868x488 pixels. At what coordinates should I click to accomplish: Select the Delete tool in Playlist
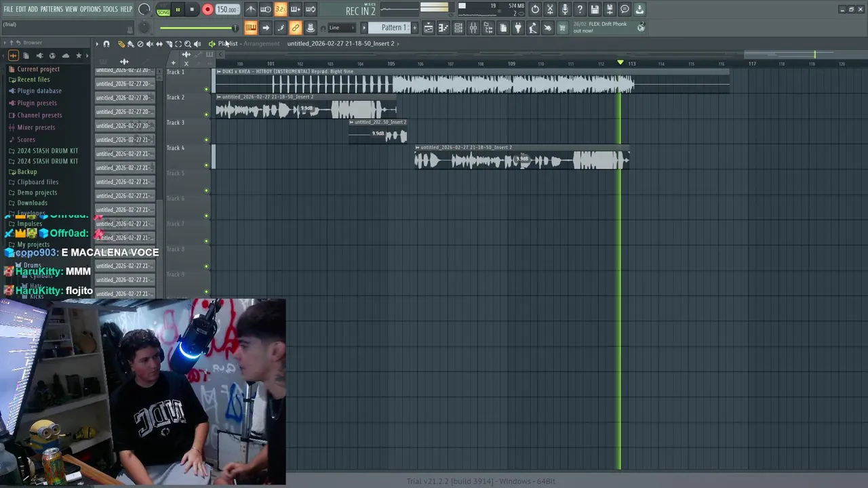[140, 44]
